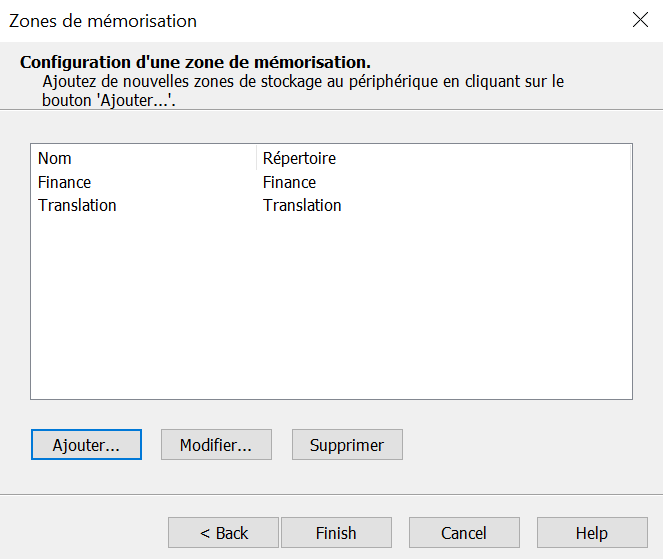Cancel the memorization zone dialog
This screenshot has width=663, height=559.
tap(464, 533)
